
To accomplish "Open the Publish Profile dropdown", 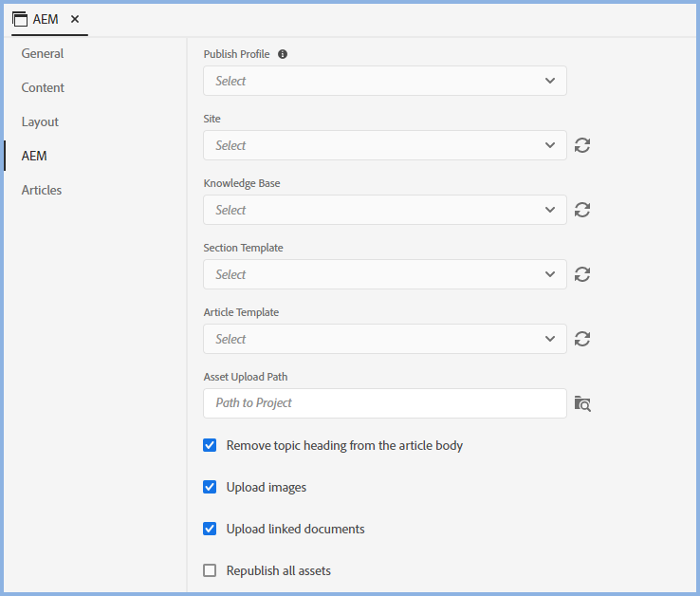I will point(384,81).
